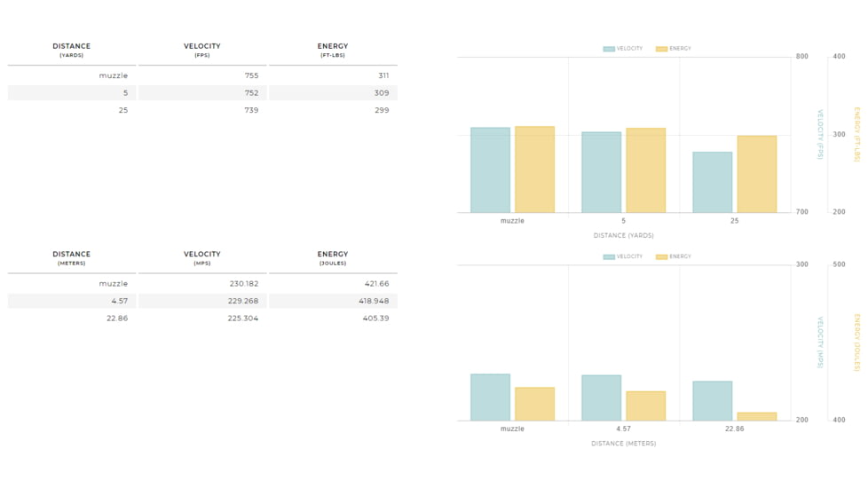This screenshot has height=488, width=868.
Task: Click the teal velocity bar at muzzle in yards chart
Action: click(490, 169)
